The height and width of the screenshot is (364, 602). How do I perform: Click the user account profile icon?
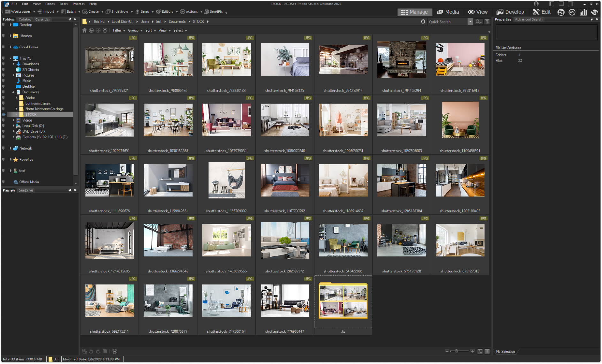click(x=536, y=4)
